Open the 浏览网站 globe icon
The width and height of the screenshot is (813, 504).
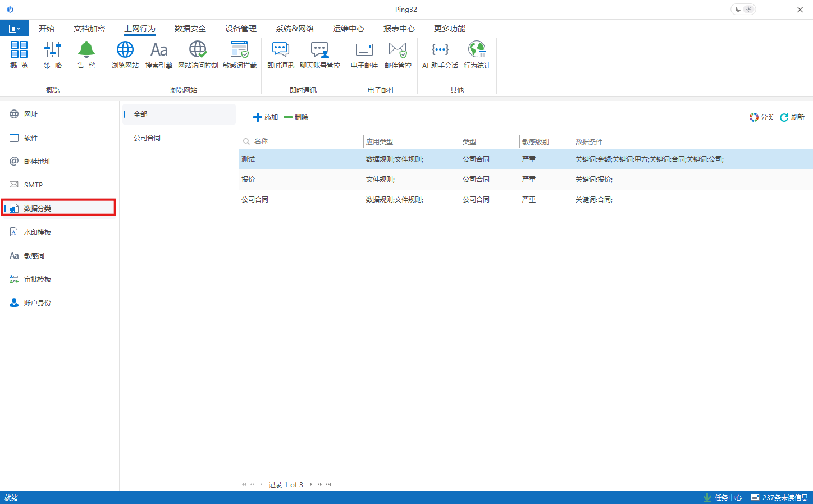125,55
